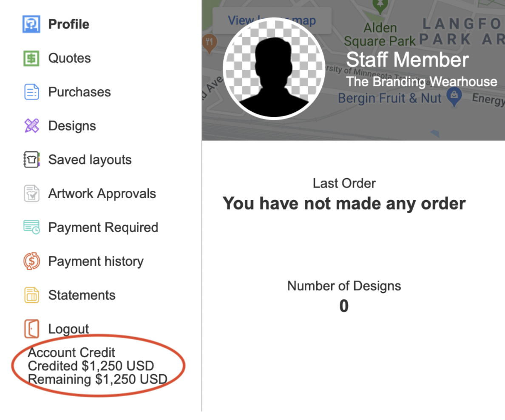505x420 pixels.
Task: Select Saved layouts in sidebar
Action: pyautogui.click(x=90, y=160)
